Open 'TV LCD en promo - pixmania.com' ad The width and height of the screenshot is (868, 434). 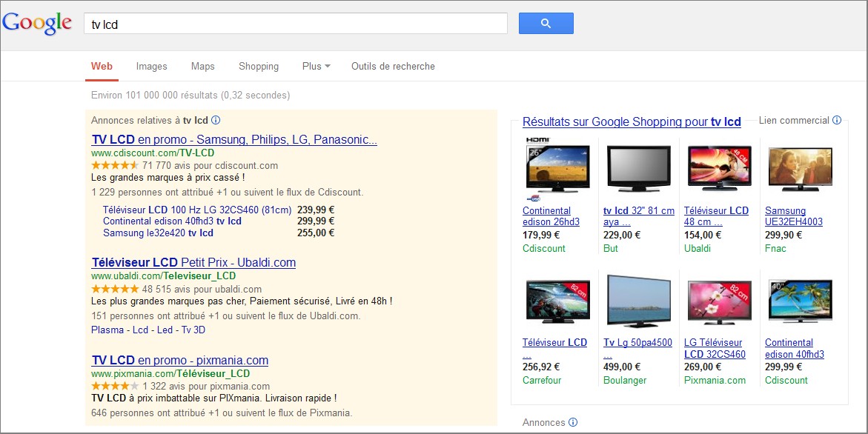click(x=180, y=361)
